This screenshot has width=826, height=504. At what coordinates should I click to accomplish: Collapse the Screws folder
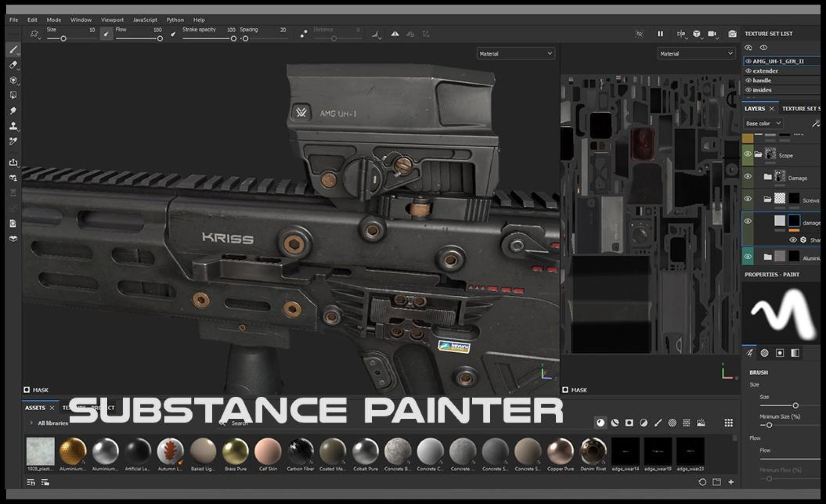(x=768, y=199)
